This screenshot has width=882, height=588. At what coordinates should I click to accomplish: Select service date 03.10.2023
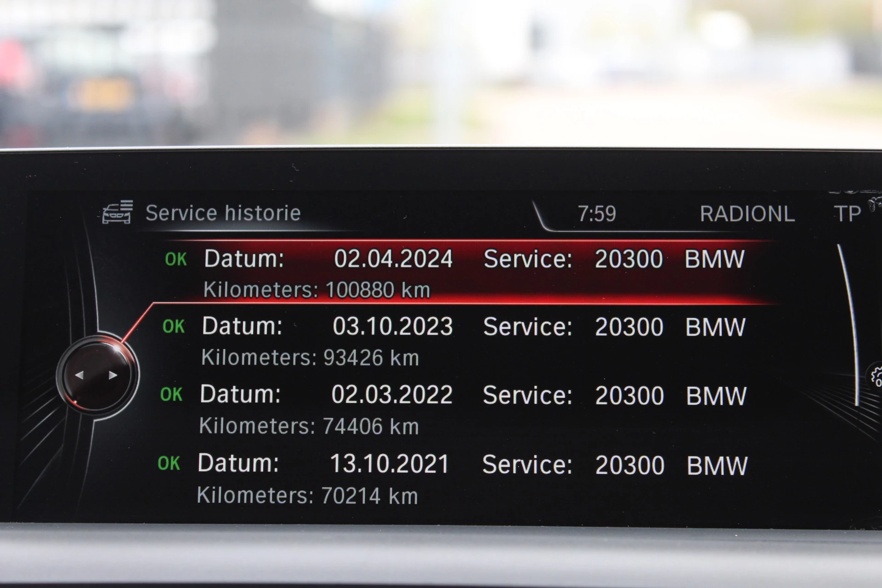pyautogui.click(x=393, y=327)
